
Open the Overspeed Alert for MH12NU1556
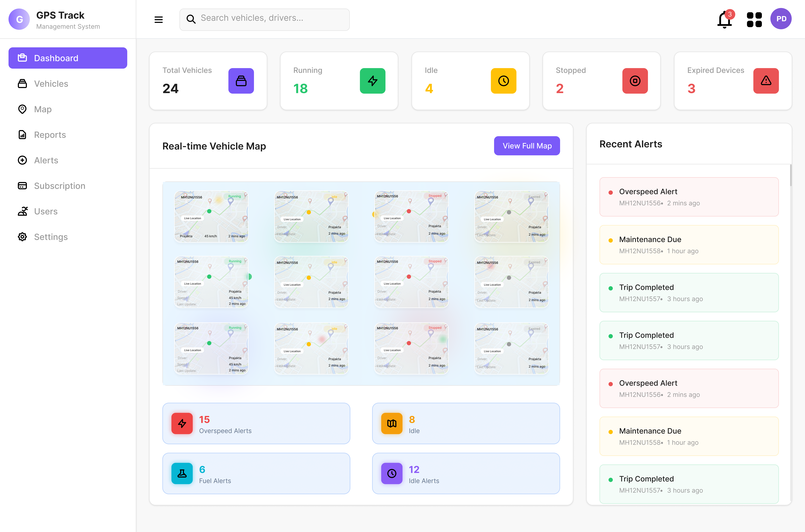[x=689, y=197]
